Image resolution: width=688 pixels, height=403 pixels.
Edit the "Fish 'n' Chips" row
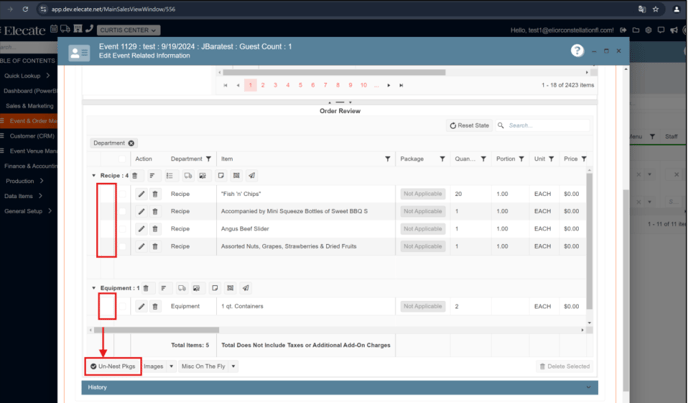click(x=141, y=194)
